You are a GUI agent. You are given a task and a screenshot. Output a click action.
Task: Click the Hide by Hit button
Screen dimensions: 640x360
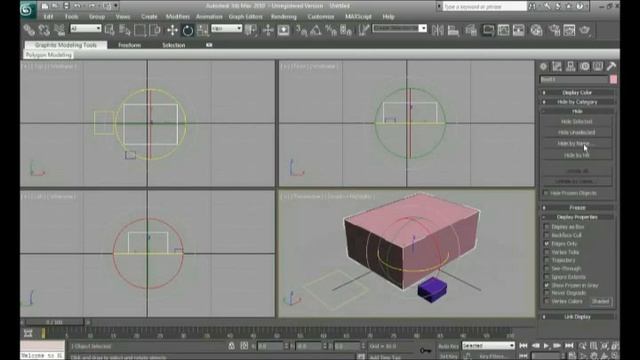tap(577, 156)
